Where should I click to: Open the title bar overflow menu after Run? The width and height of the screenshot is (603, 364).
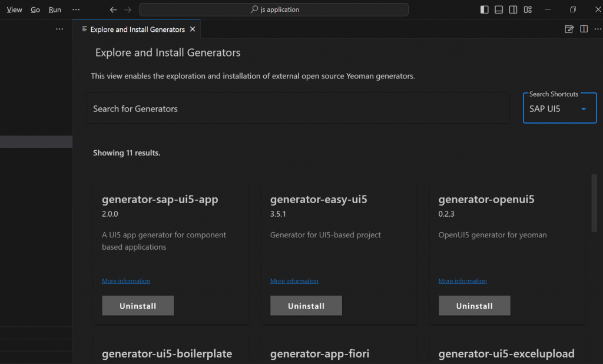coord(76,9)
